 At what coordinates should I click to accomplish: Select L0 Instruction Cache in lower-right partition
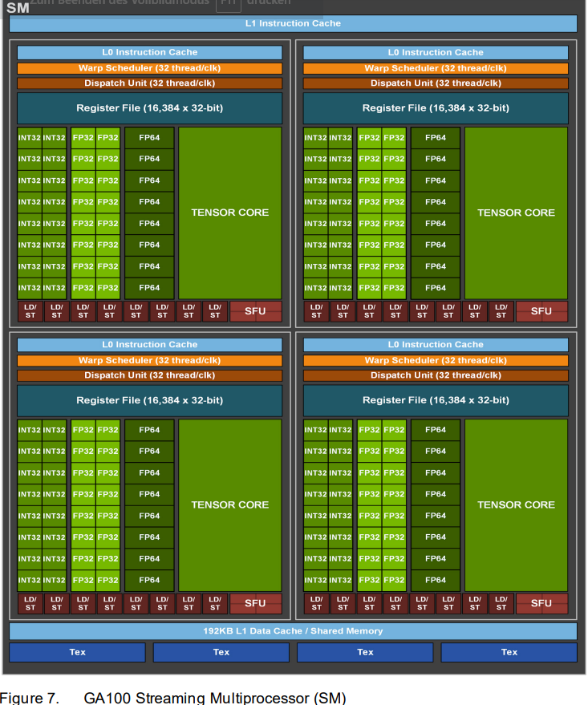[436, 344]
